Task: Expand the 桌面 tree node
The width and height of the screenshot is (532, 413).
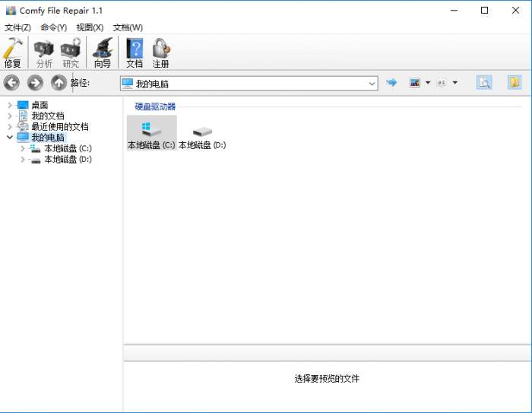Action: click(x=10, y=105)
